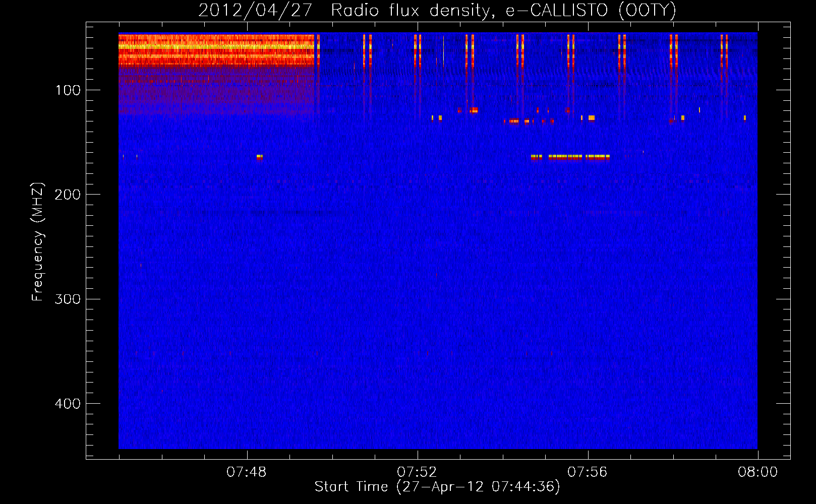The height and width of the screenshot is (504, 816).
Task: Click the '07:56' time tick label
Action: pos(587,472)
